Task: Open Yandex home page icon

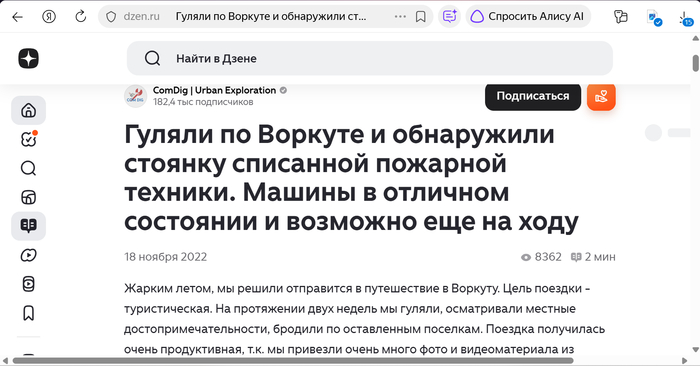Action: click(x=49, y=17)
